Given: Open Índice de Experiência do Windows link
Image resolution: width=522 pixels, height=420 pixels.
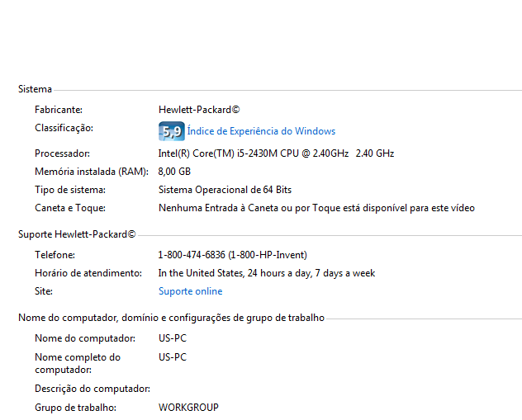Looking at the screenshot, I should (261, 131).
